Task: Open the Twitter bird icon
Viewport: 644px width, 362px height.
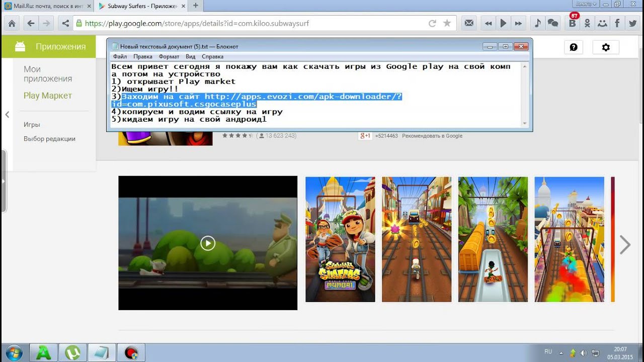Action: coord(632,23)
